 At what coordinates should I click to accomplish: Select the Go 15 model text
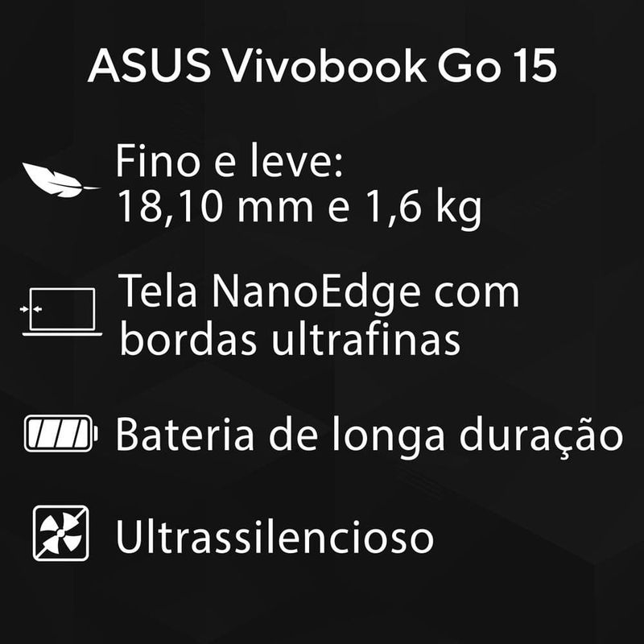(497, 66)
